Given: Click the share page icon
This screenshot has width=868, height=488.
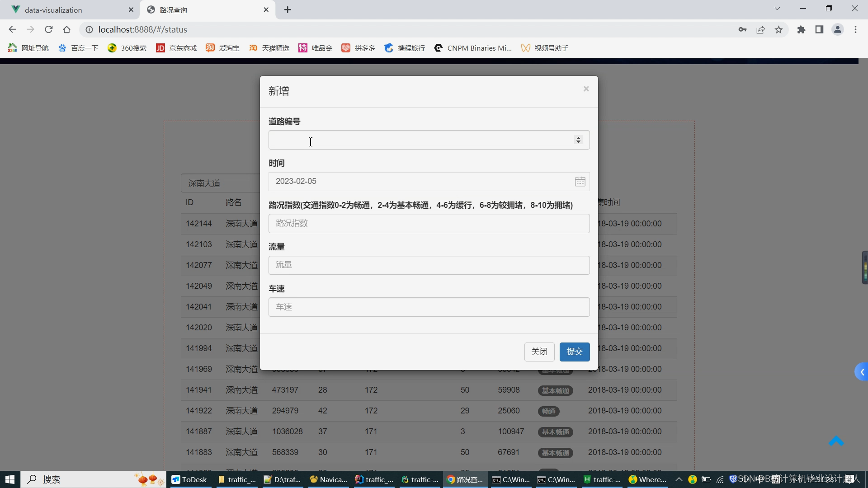Looking at the screenshot, I should pyautogui.click(x=760, y=29).
